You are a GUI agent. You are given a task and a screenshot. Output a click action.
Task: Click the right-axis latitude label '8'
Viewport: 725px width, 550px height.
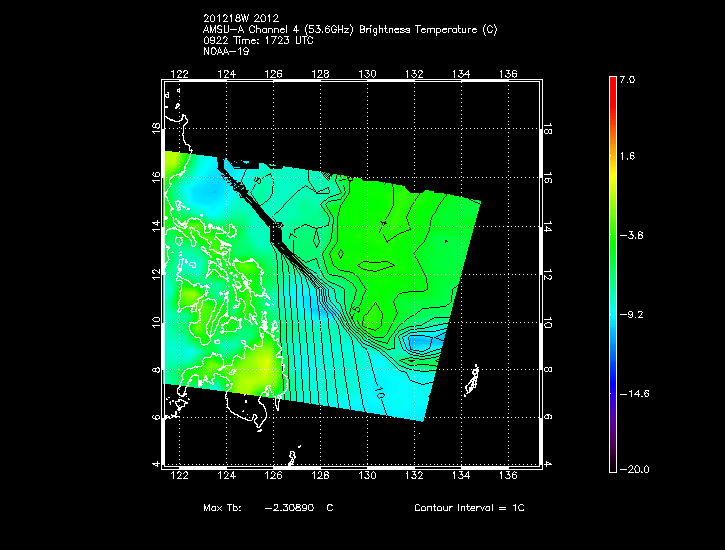coord(547,370)
